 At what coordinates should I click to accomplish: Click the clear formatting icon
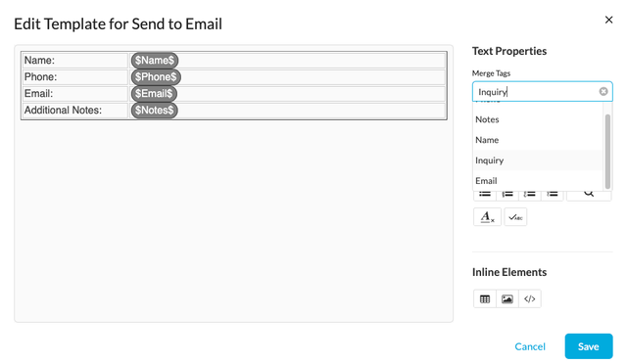487,217
